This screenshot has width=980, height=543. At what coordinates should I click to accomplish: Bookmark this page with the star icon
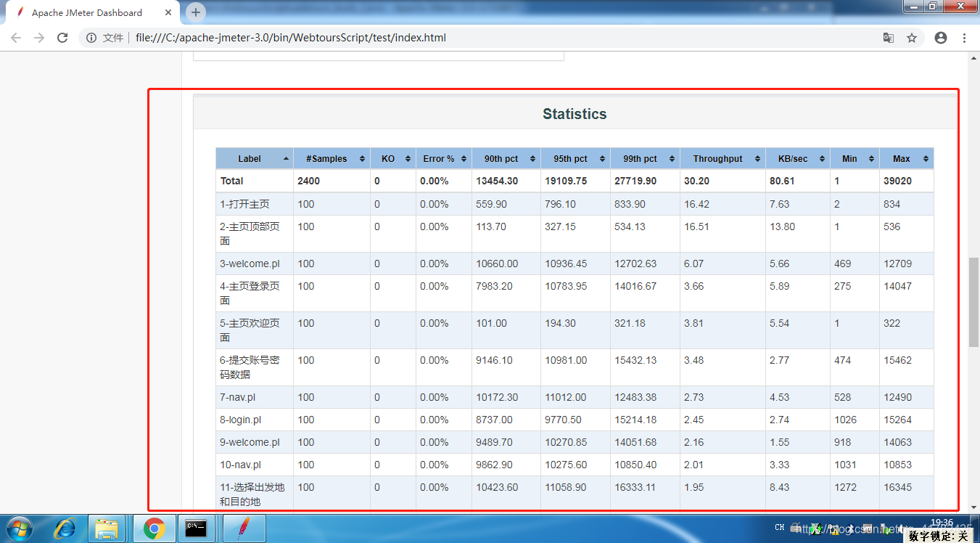[x=912, y=38]
